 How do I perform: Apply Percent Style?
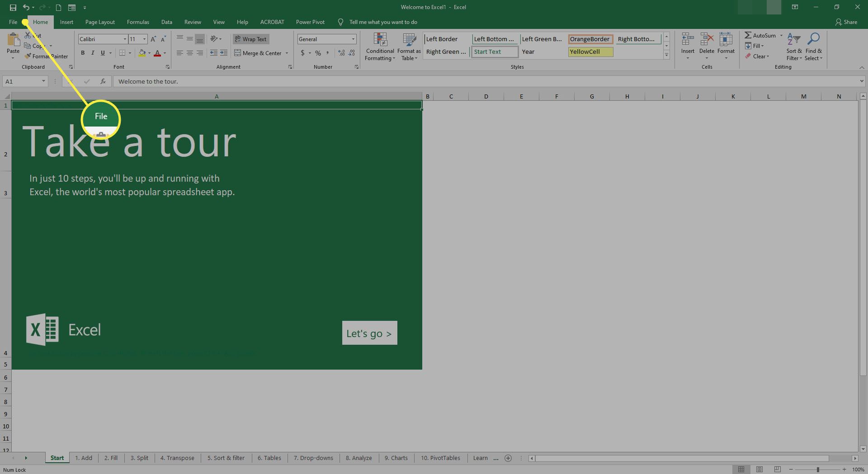coord(318,53)
